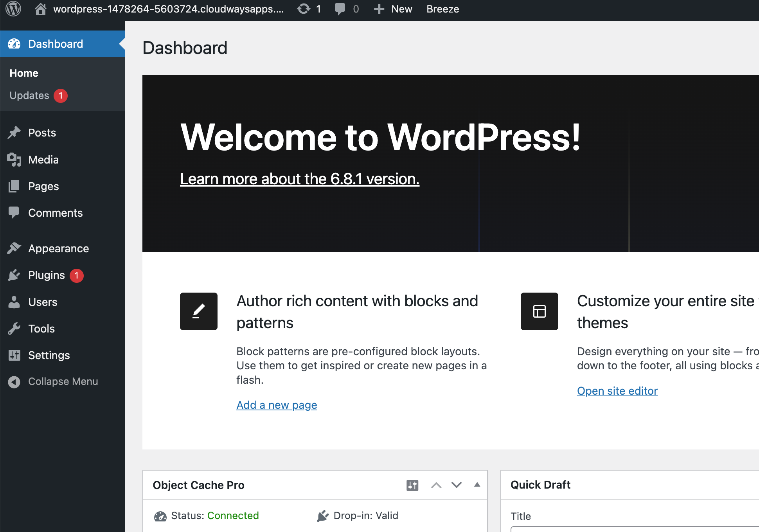Follow the Open site editor link

pos(617,391)
